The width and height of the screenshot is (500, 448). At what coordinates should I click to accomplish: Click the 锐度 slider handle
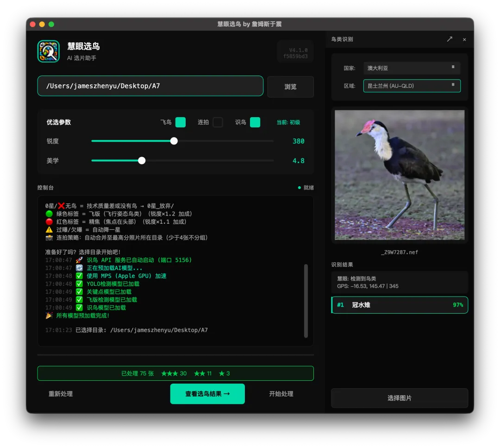click(x=174, y=141)
